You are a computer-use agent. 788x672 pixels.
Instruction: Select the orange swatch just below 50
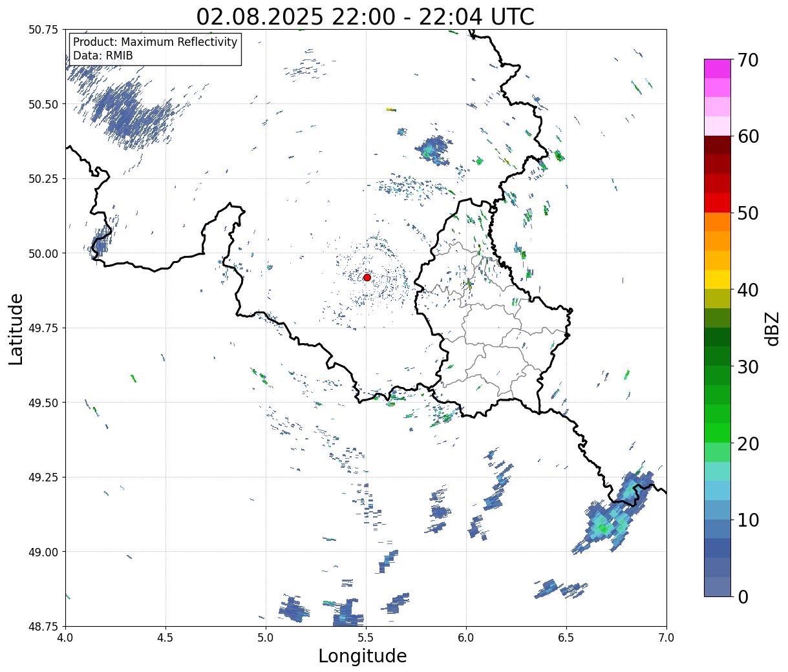(x=718, y=222)
